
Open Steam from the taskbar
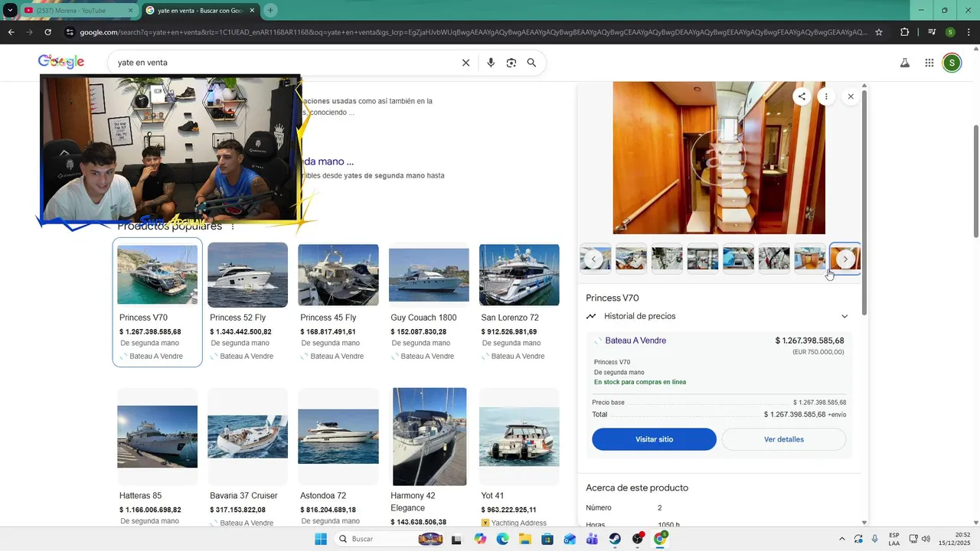tap(615, 539)
